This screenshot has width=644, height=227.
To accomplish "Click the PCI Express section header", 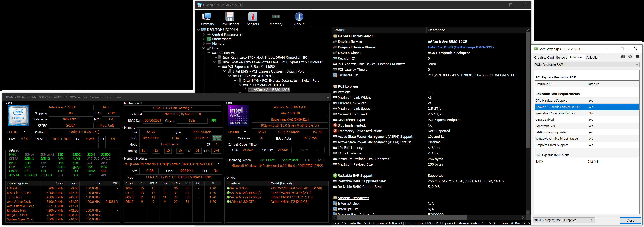I will click(x=348, y=86).
